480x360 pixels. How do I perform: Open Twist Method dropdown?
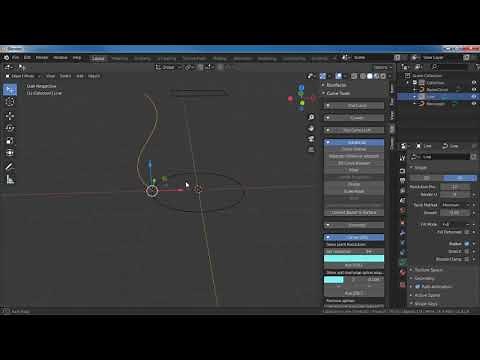(x=455, y=205)
